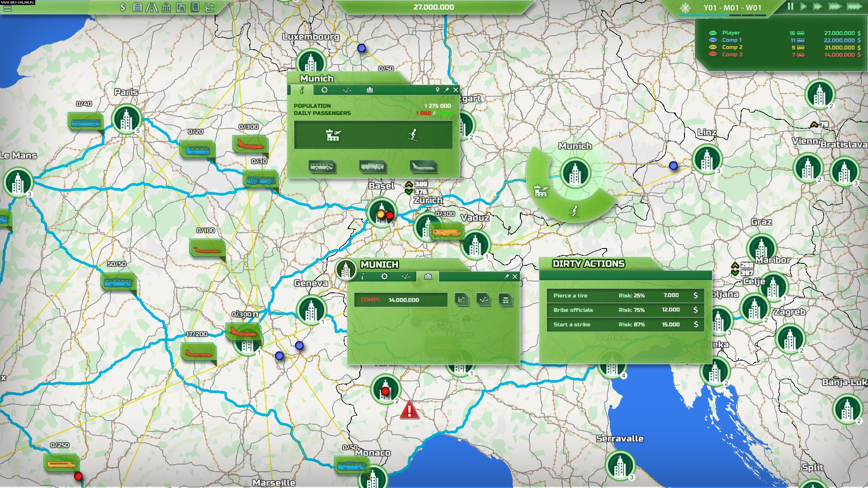
Task: Open the finances dollar icon in the toolbar
Action: [123, 7]
